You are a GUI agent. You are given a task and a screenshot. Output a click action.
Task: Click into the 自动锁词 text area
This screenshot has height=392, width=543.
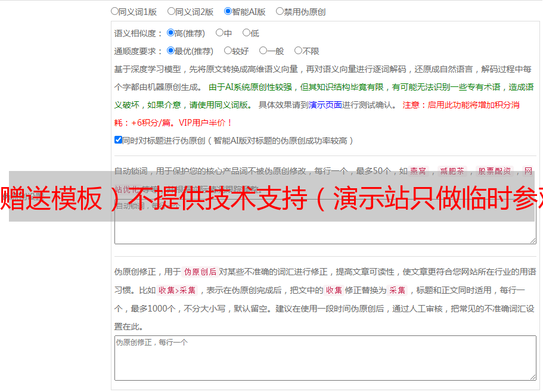[325, 222]
